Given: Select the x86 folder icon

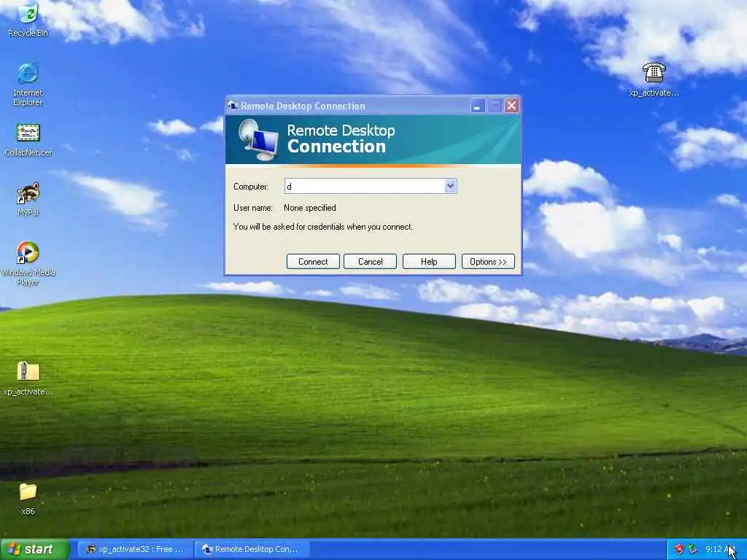Looking at the screenshot, I should (28, 499).
